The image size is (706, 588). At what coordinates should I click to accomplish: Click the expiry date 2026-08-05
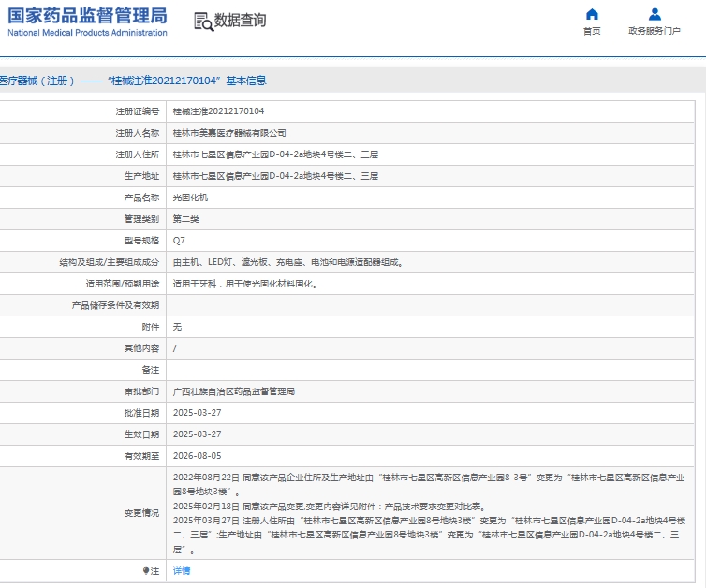click(x=197, y=455)
